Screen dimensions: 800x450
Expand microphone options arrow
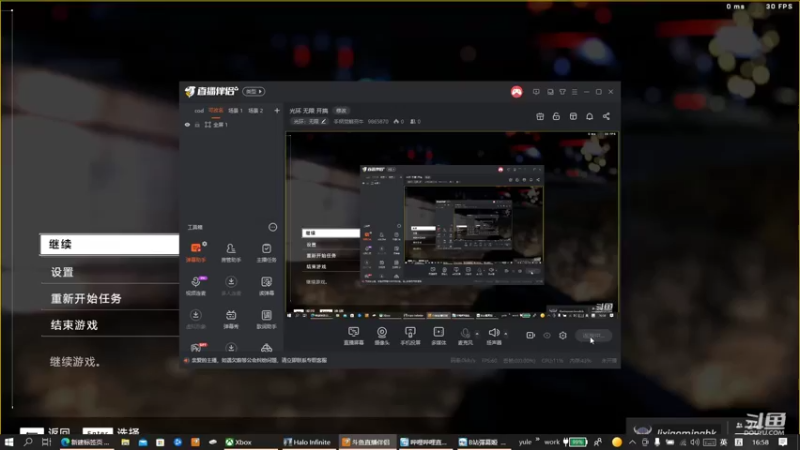click(x=477, y=334)
